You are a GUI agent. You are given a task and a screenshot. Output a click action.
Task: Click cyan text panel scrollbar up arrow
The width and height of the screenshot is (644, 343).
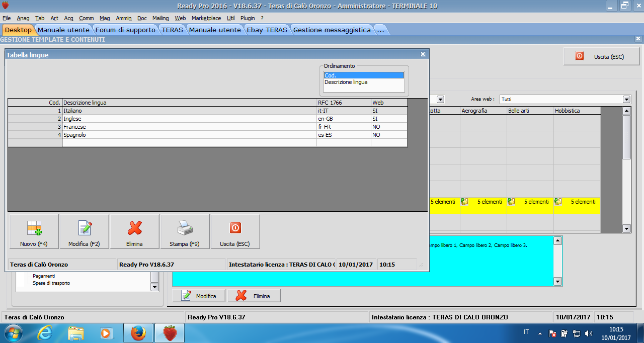pos(557,241)
